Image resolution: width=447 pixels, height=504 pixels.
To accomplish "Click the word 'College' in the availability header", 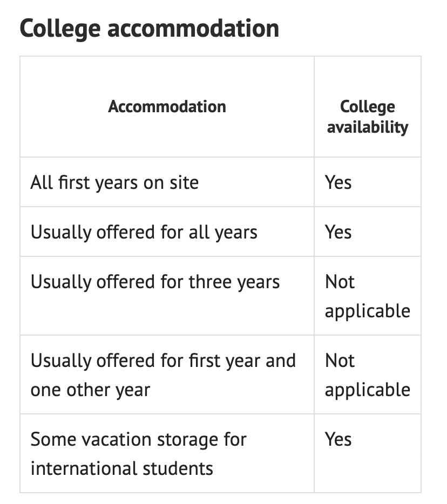I will tap(368, 107).
